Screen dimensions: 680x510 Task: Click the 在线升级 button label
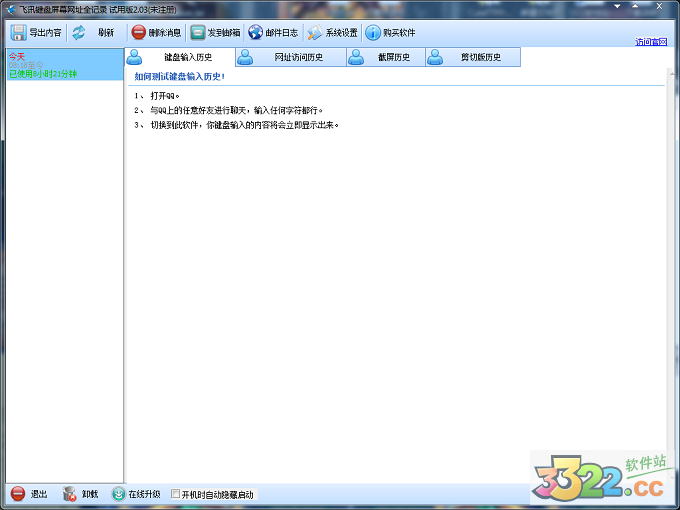pyautogui.click(x=144, y=494)
